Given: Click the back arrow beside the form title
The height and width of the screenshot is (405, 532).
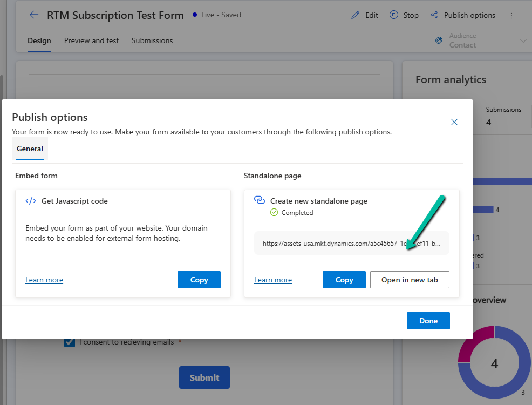Looking at the screenshot, I should [x=34, y=15].
